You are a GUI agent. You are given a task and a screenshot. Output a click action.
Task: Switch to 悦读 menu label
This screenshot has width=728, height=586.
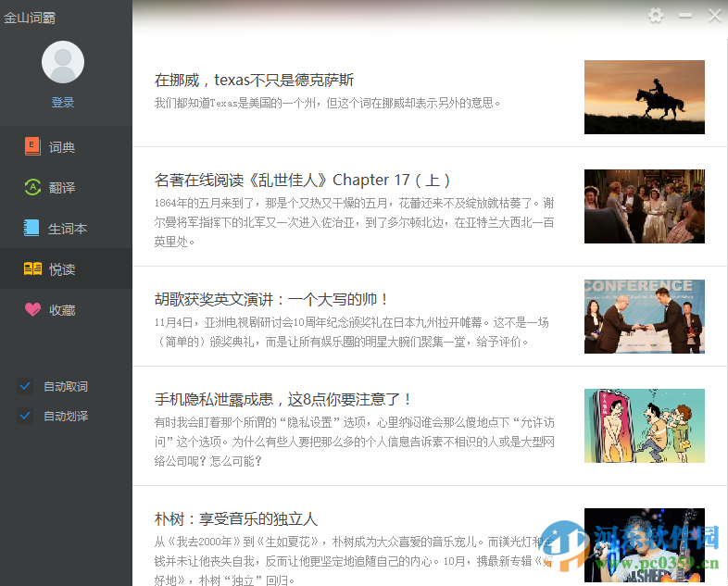(62, 269)
